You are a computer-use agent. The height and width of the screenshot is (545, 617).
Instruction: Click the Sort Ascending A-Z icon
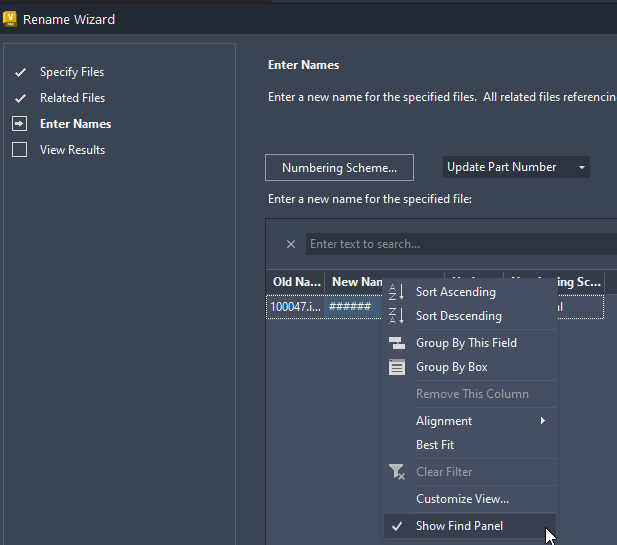click(x=396, y=292)
